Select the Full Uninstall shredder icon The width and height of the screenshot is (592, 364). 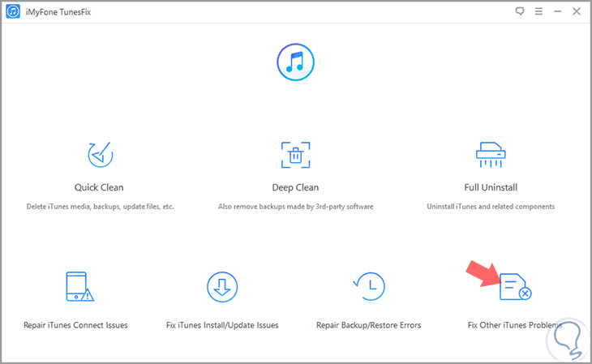(491, 155)
